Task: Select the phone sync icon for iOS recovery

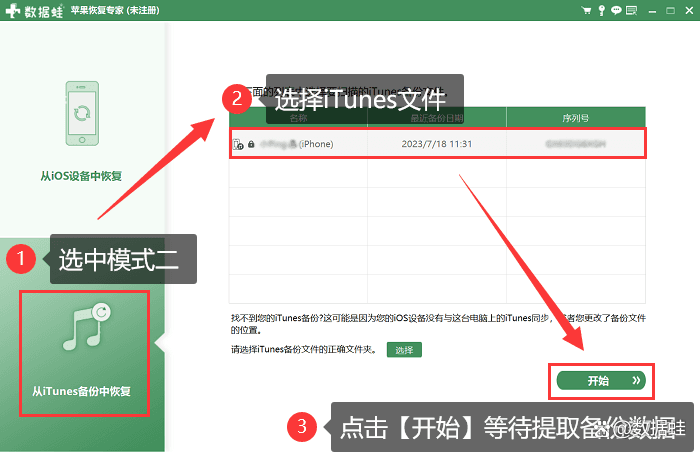Action: (x=82, y=113)
